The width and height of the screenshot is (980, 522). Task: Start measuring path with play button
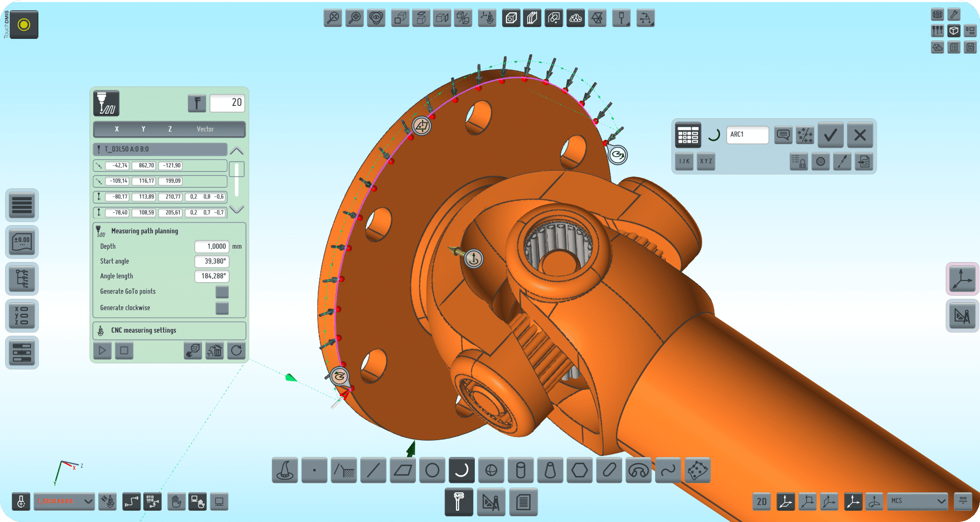pos(102,351)
